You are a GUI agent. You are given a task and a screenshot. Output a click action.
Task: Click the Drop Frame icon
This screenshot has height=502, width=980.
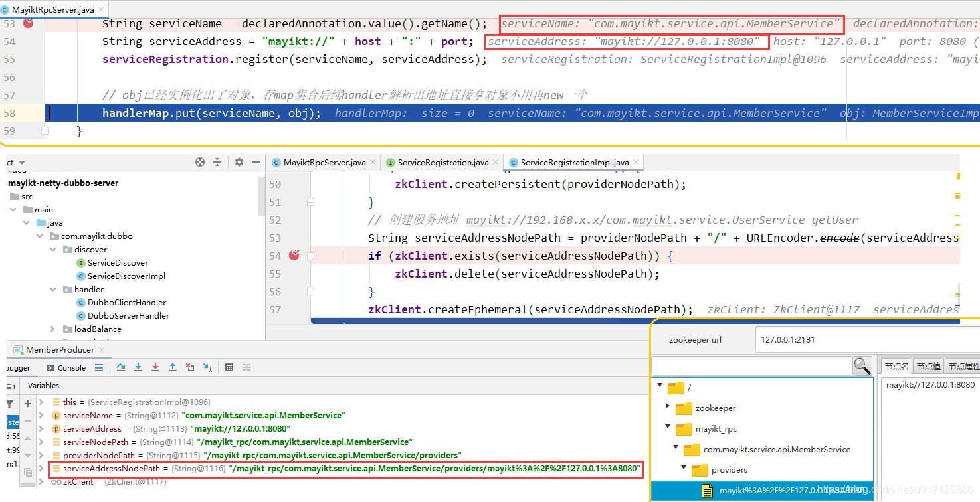pos(190,367)
